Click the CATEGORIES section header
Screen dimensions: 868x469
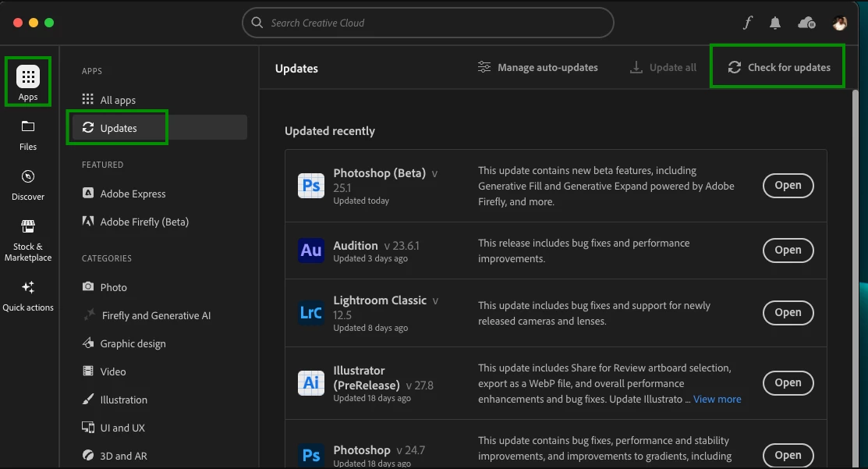(x=107, y=258)
